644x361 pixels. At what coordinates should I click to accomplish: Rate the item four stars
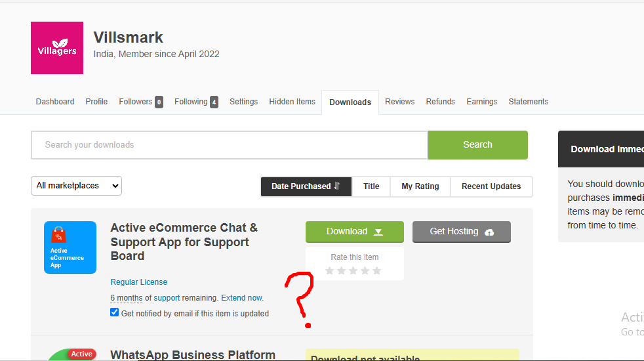point(365,270)
